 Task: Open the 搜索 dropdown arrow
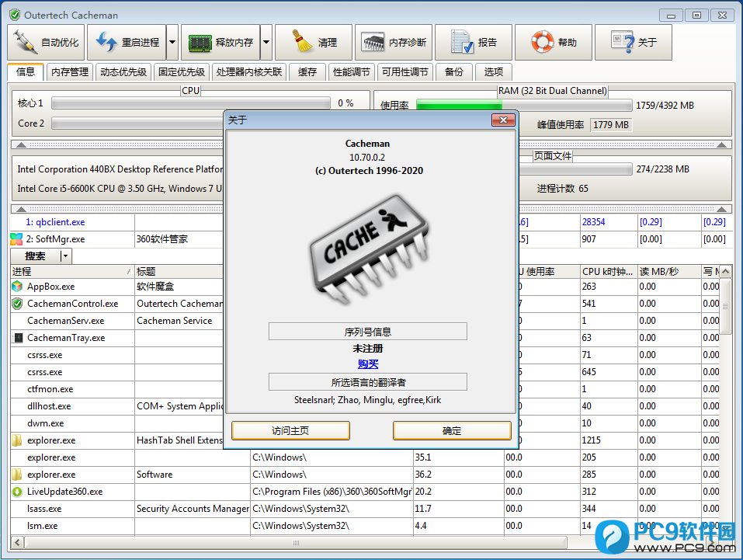65,256
